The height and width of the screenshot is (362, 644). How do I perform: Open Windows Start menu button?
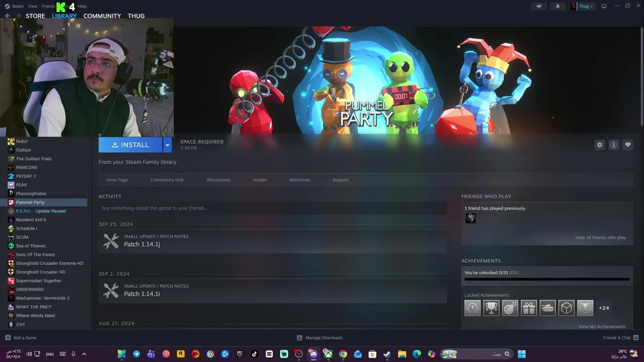[x=522, y=354]
